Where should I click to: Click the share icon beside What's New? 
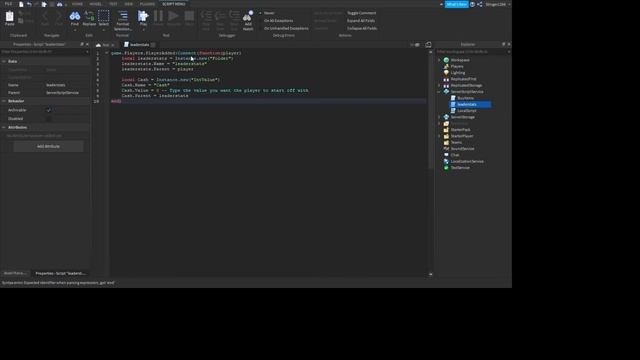point(480,4)
